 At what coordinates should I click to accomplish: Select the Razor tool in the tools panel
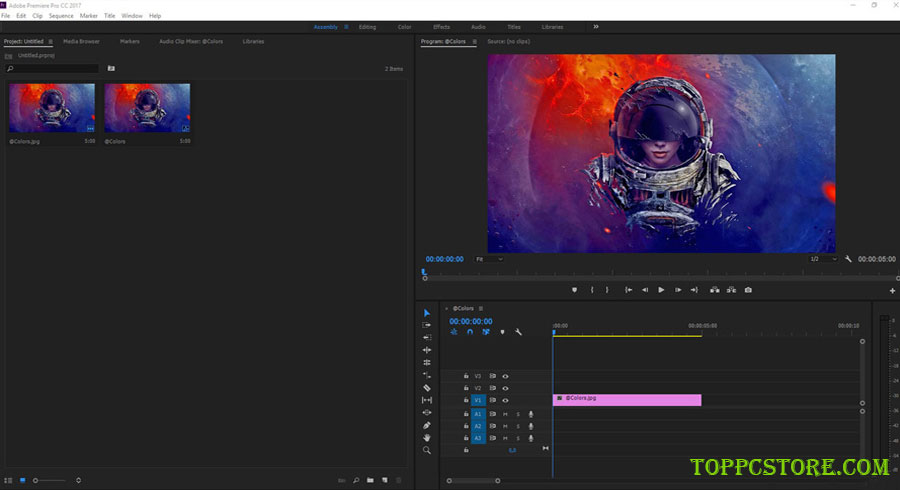[427, 388]
